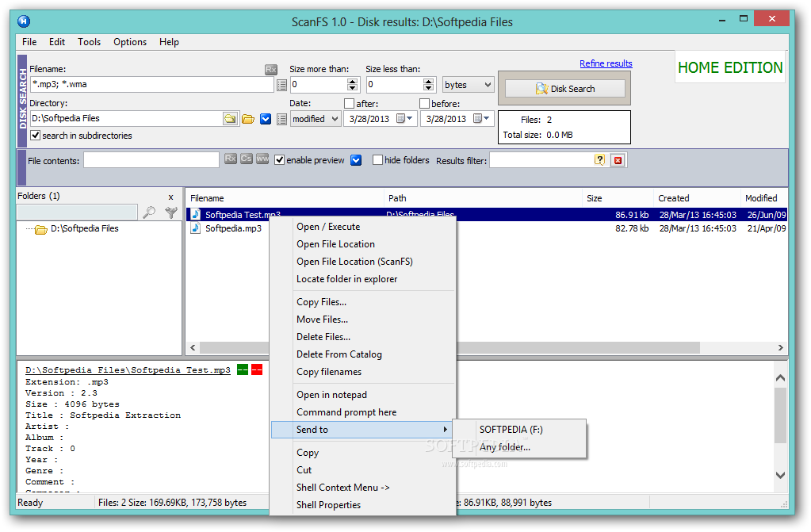Click the red minus icon in preview

(257, 369)
